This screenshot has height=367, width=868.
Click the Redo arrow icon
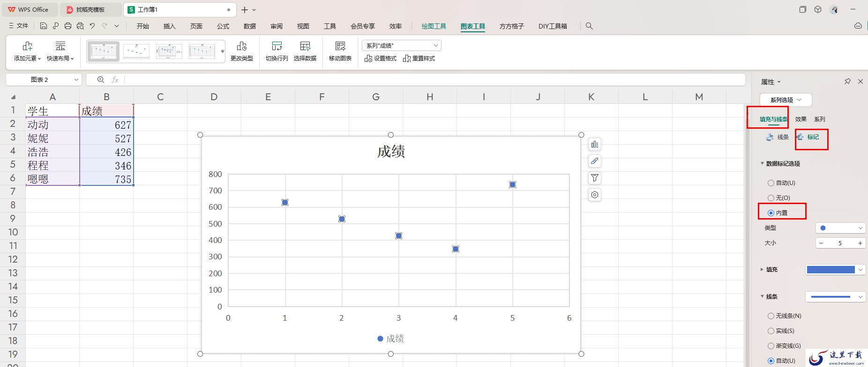pyautogui.click(x=105, y=26)
